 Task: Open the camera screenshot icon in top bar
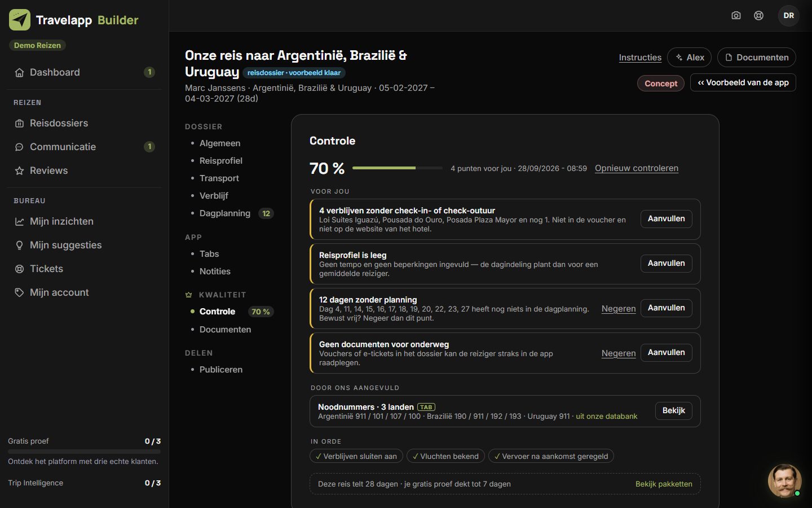[736, 16]
